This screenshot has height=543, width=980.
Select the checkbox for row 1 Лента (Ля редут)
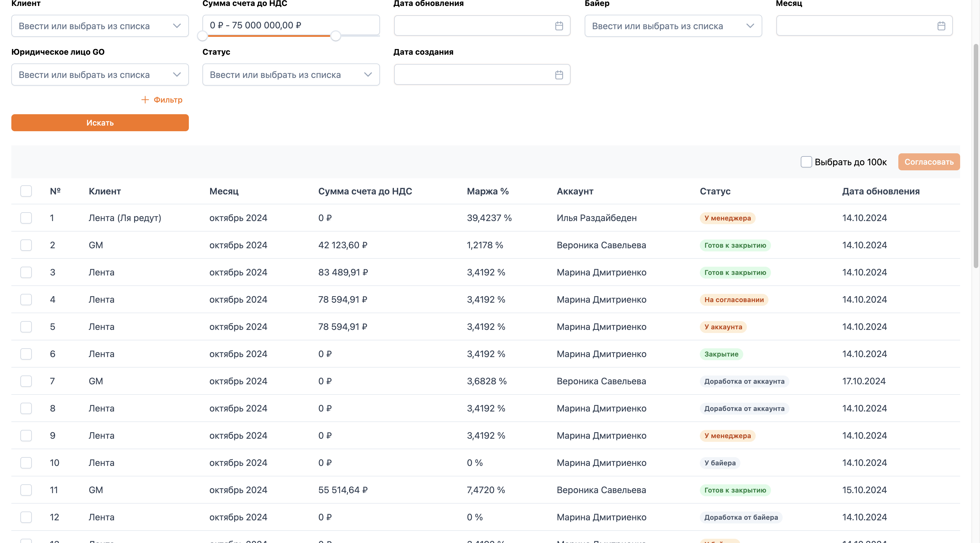tap(26, 218)
